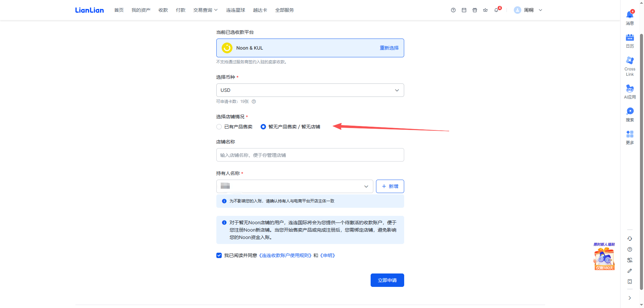Collapse the right sidebar with arrow

[x=630, y=298]
